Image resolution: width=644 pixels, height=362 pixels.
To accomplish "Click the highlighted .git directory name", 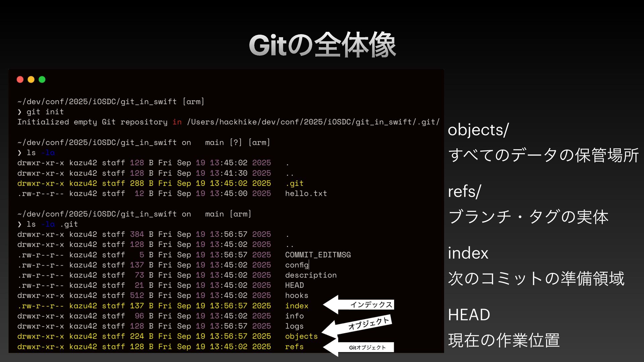I will click(x=294, y=183).
